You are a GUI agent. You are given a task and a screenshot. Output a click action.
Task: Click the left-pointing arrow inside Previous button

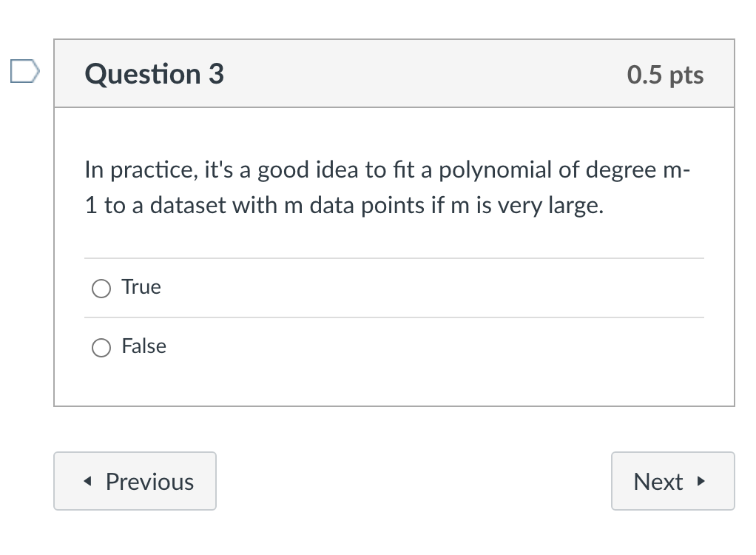click(87, 481)
